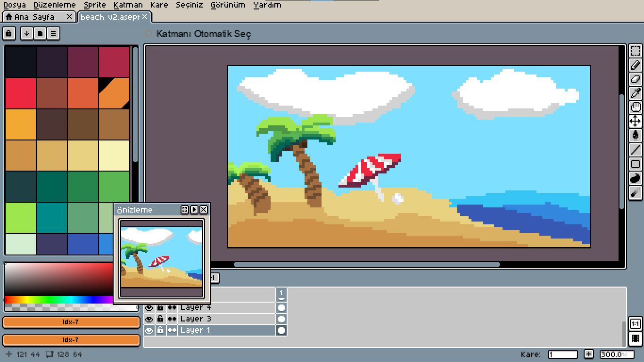Image resolution: width=644 pixels, height=362 pixels.
Task: Select the Blur tool
Action: (635, 192)
